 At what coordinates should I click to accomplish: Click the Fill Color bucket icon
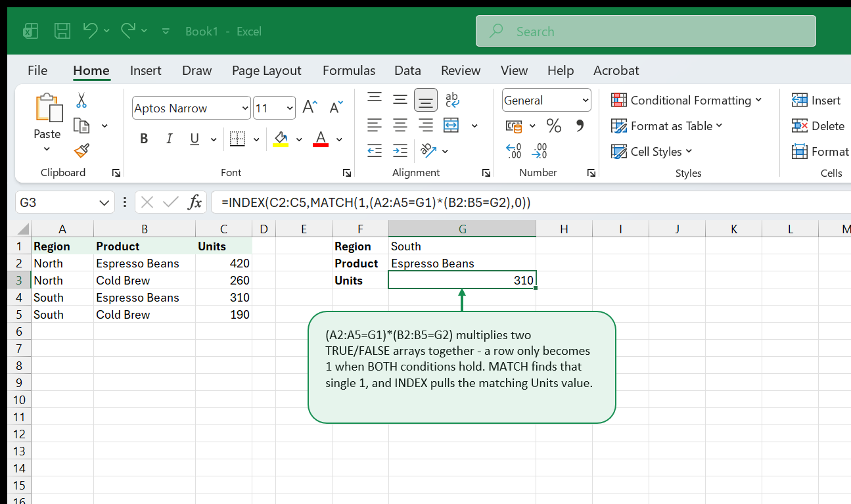coord(281,139)
